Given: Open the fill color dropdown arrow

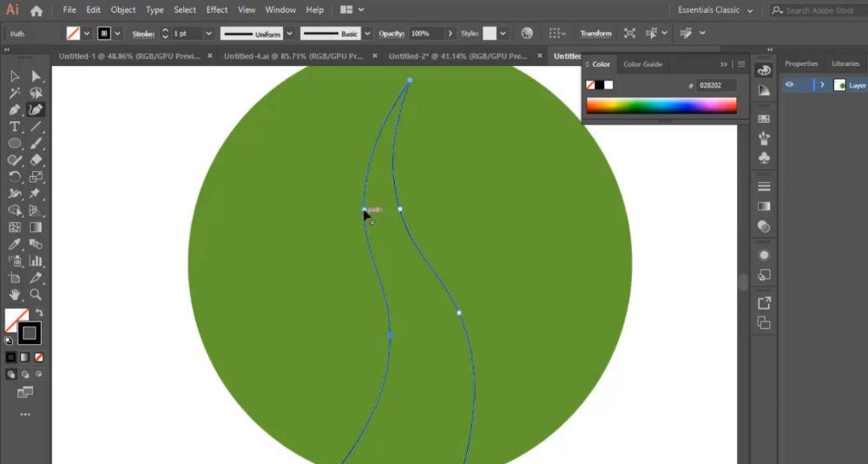Looking at the screenshot, I should tap(86, 34).
